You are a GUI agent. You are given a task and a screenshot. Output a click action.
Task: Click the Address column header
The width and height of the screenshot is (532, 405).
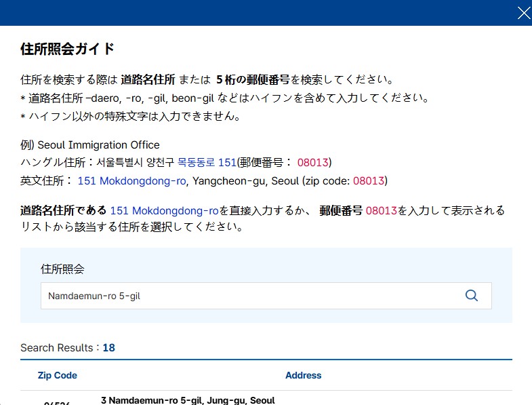click(x=303, y=375)
